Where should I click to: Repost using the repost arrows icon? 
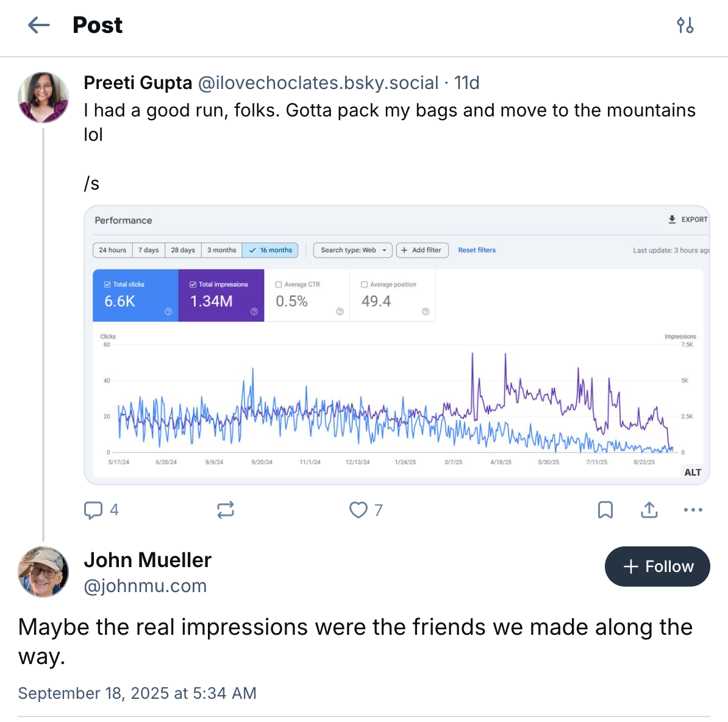226,510
